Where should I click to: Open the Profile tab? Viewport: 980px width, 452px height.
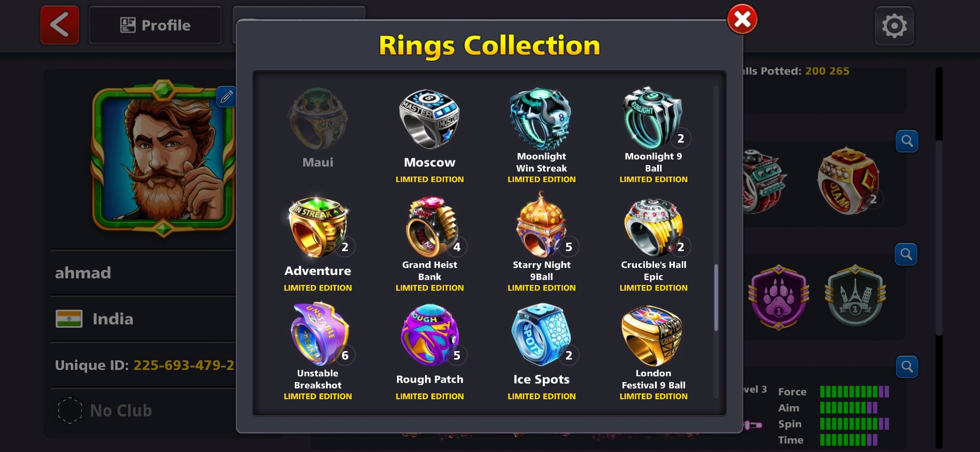155,25
